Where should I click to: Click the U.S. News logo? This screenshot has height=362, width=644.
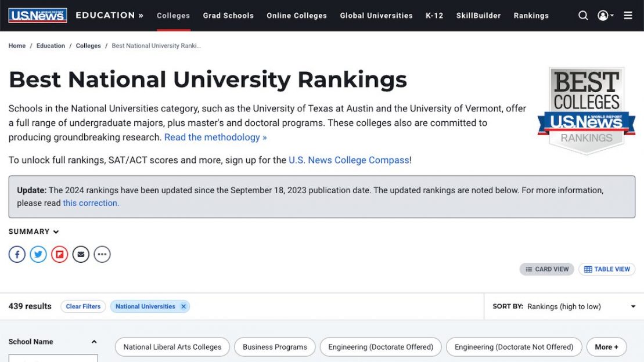pyautogui.click(x=37, y=15)
